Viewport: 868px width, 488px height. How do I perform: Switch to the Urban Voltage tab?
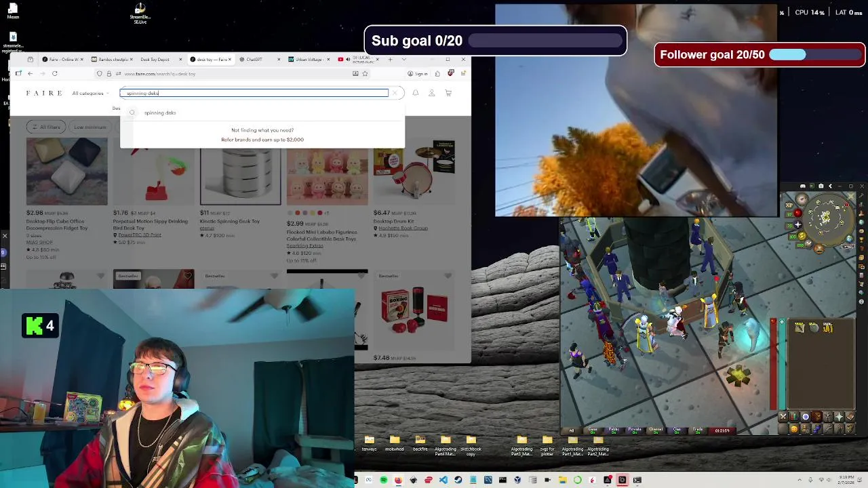(309, 59)
